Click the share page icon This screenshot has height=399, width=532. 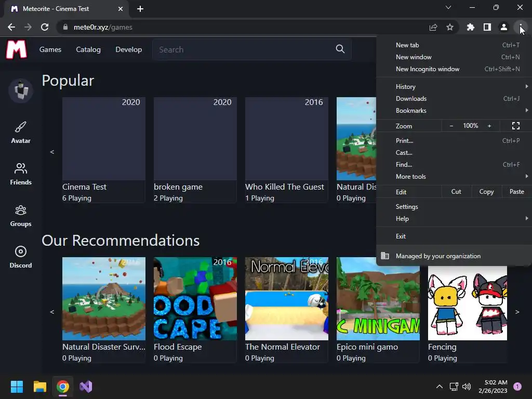(433, 27)
